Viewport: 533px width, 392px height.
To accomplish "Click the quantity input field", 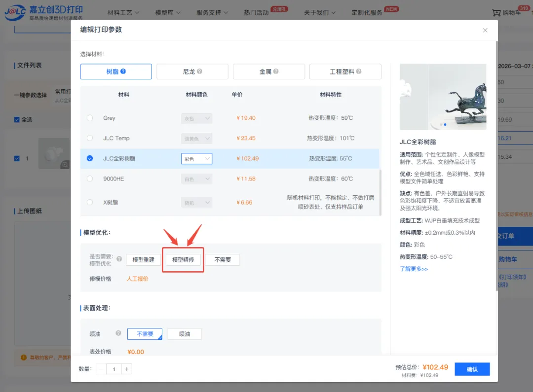I will 114,369.
